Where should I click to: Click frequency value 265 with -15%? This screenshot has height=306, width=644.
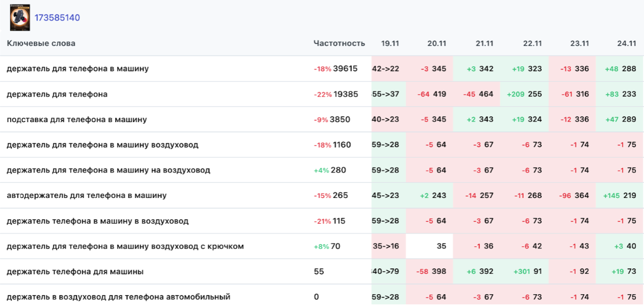click(x=341, y=196)
